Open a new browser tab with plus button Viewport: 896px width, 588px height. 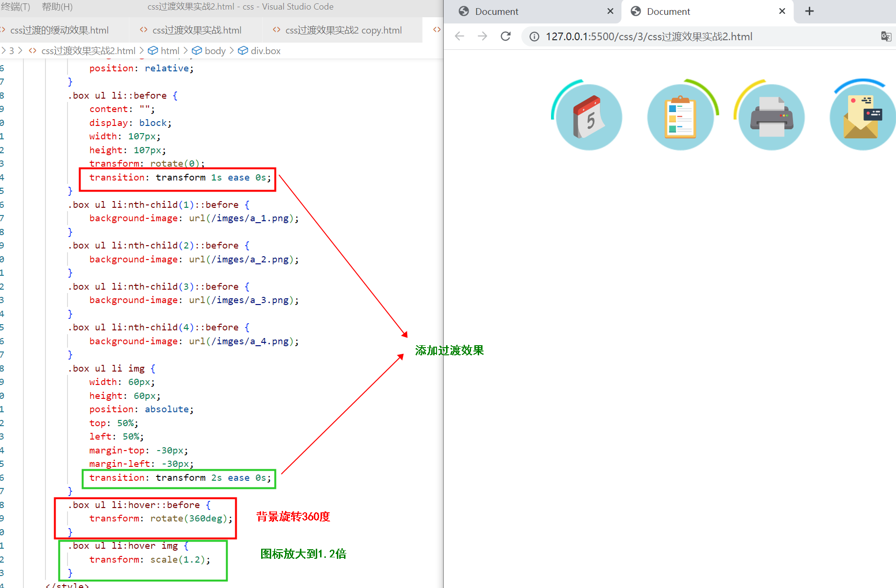point(809,11)
